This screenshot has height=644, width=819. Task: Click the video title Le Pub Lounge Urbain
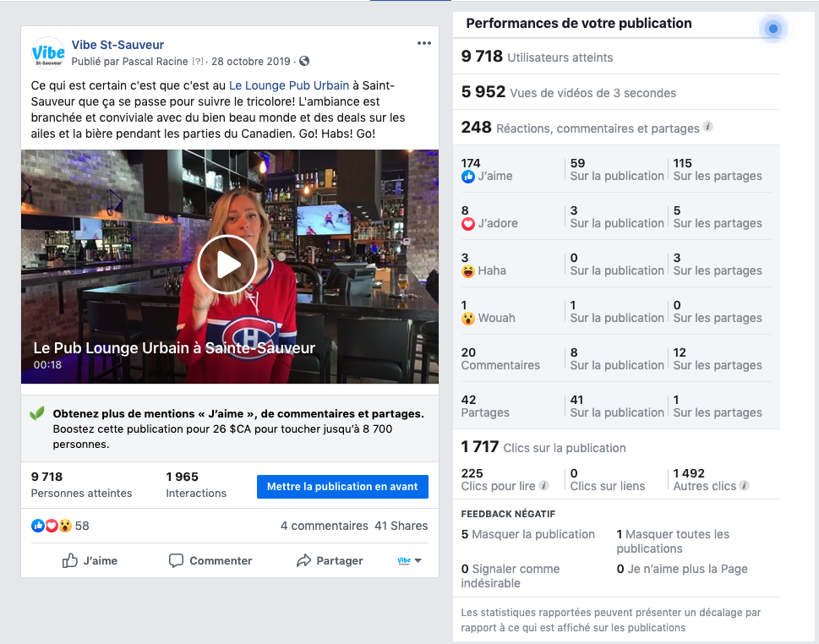point(174,348)
